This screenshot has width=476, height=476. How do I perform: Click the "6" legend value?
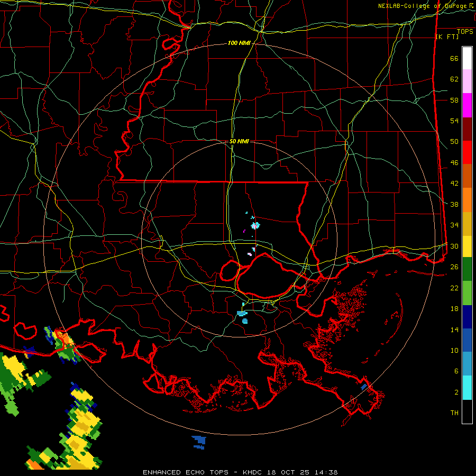coord(456,371)
